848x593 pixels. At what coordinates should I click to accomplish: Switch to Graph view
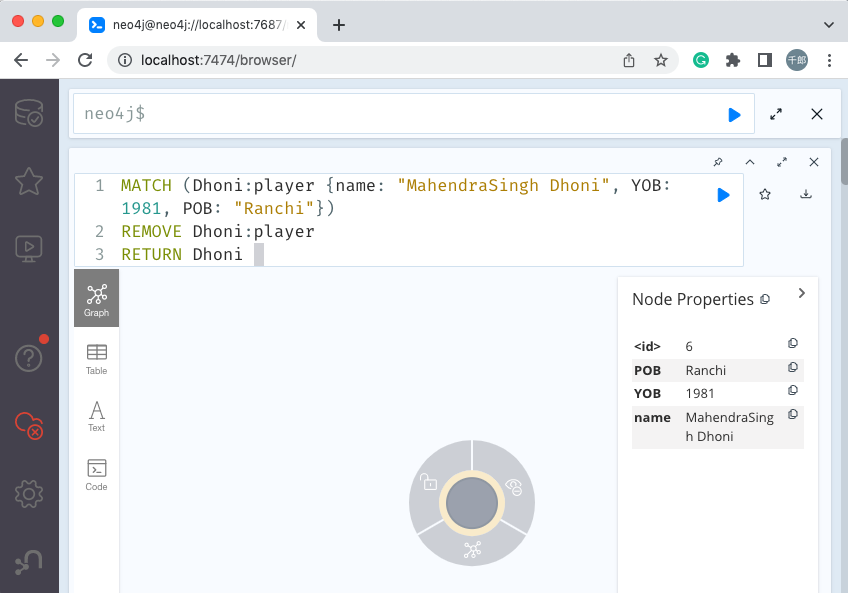click(x=96, y=299)
